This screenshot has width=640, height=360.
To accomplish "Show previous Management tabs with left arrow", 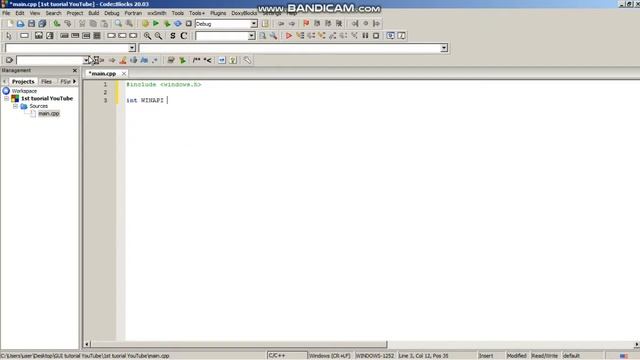I will pyautogui.click(x=4, y=82).
